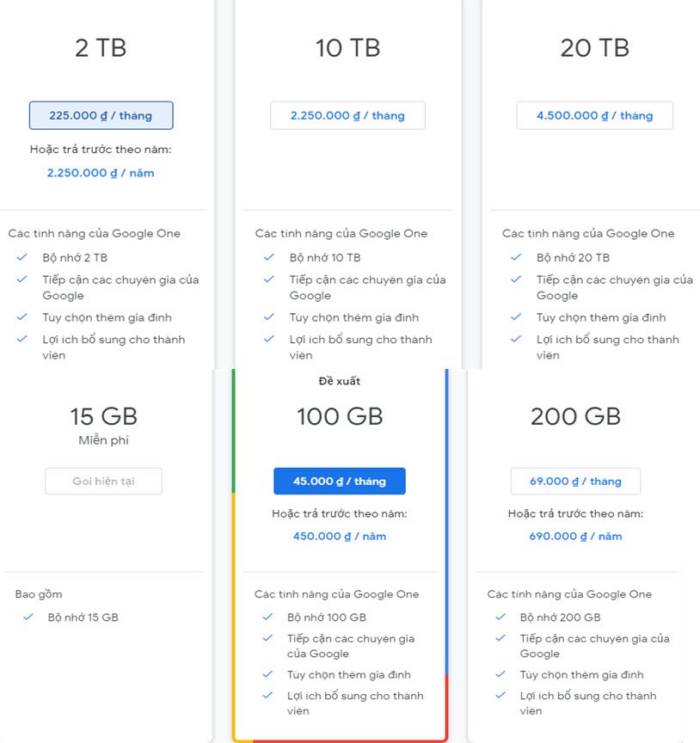Pick the 4.500.000 ₫ / tháng 20 TB plan
Viewport: 700px width, 743px height.
594,115
